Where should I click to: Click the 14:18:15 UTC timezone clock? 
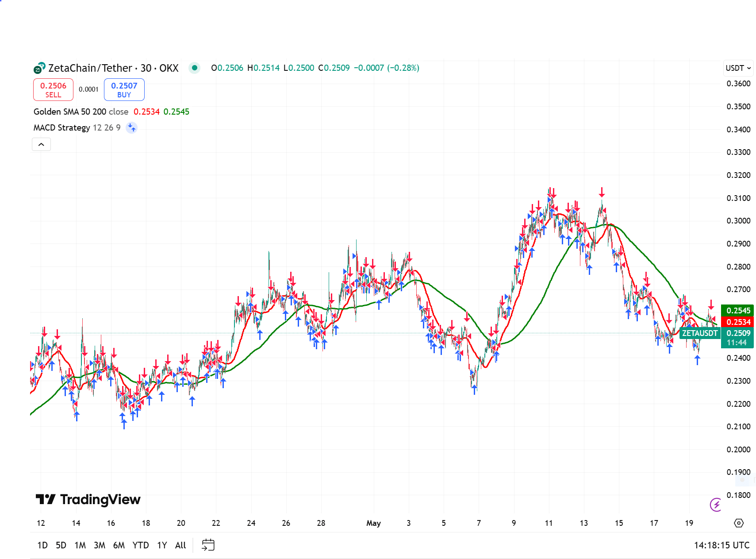click(x=721, y=545)
